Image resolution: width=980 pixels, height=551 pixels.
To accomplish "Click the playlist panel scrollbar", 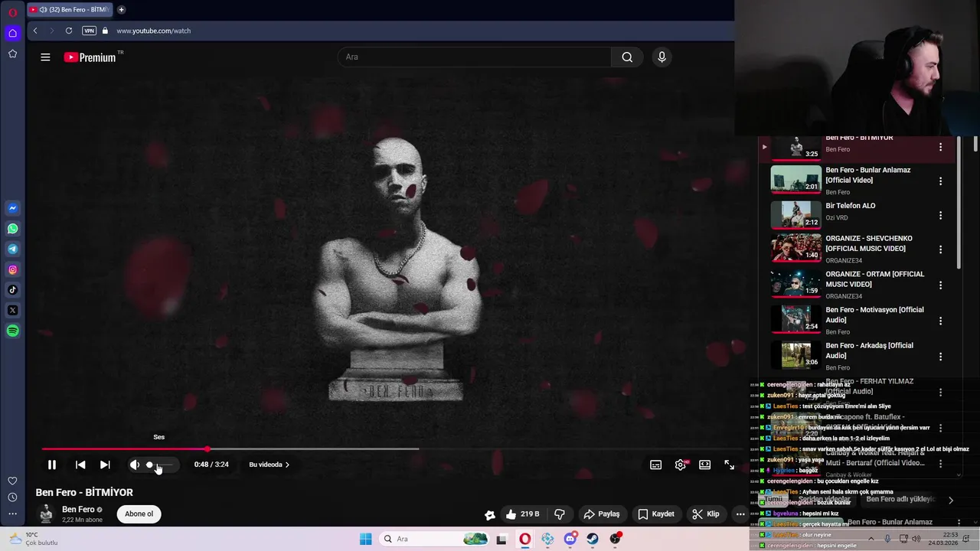I will point(958,203).
